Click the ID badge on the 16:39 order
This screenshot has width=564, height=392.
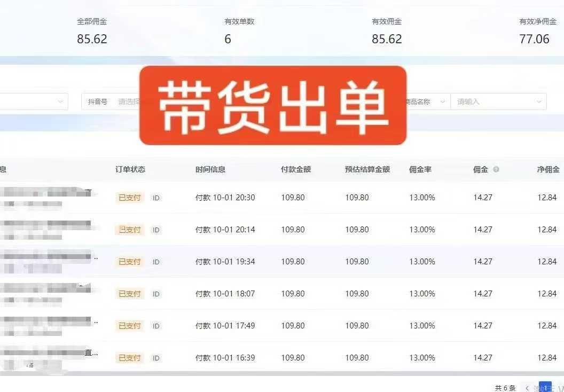(x=156, y=358)
